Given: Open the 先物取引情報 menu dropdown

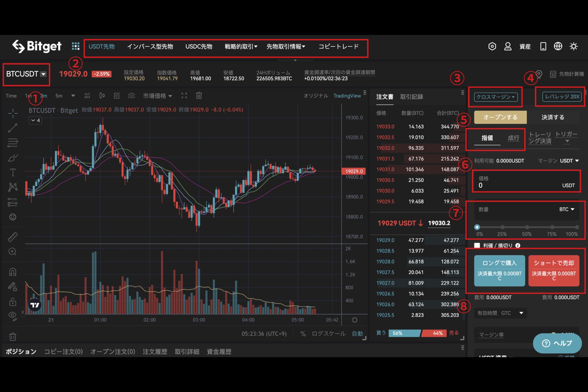Looking at the screenshot, I should pos(286,46).
